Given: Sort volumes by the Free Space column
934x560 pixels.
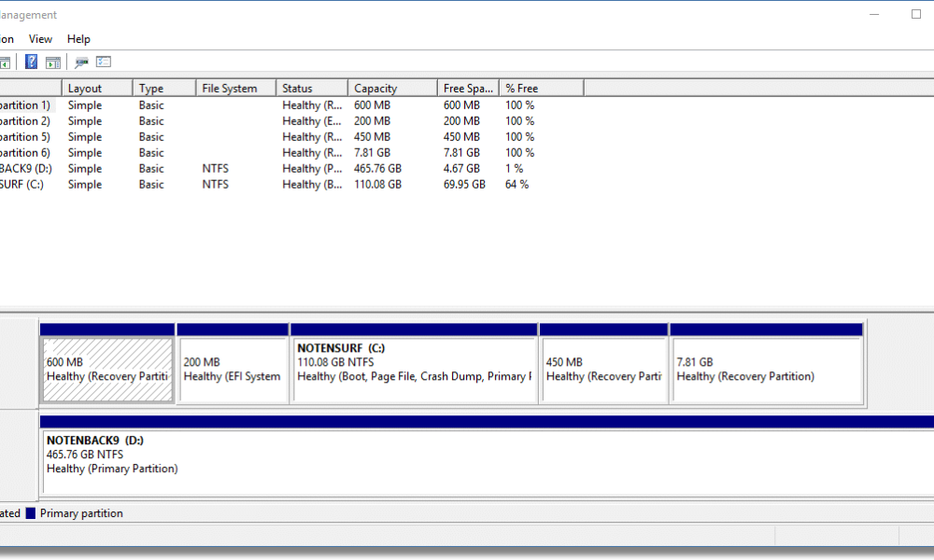Looking at the screenshot, I should click(x=467, y=87).
